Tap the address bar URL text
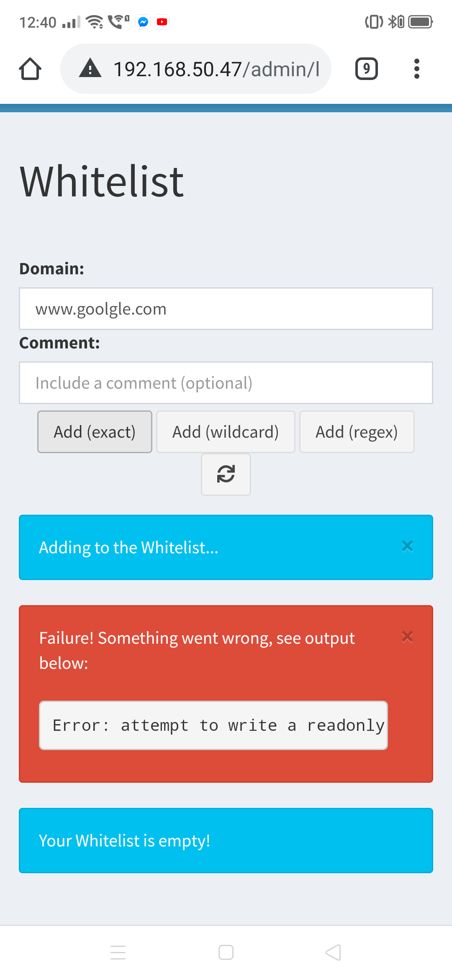This screenshot has height=980, width=452. point(216,69)
